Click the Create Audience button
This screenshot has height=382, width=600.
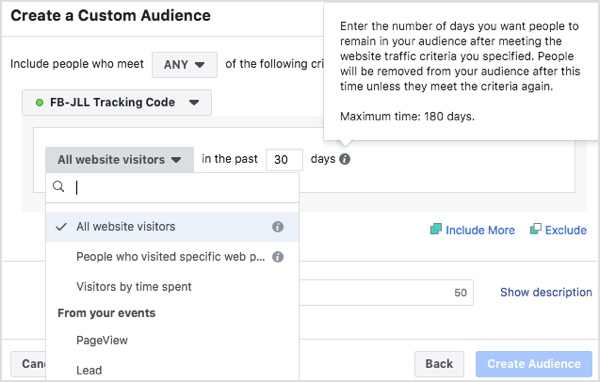coord(534,364)
